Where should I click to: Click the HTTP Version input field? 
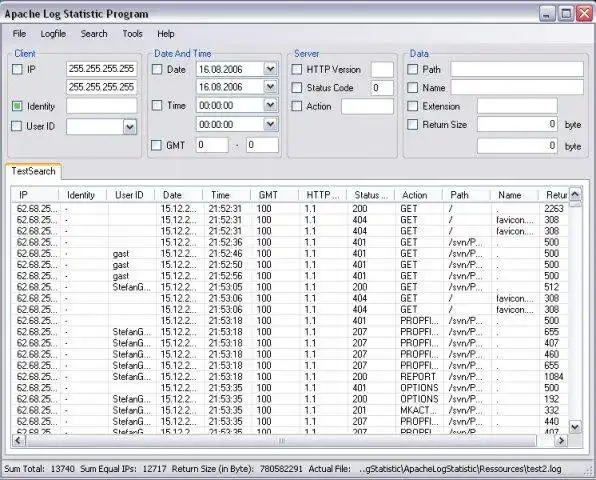pos(382,70)
